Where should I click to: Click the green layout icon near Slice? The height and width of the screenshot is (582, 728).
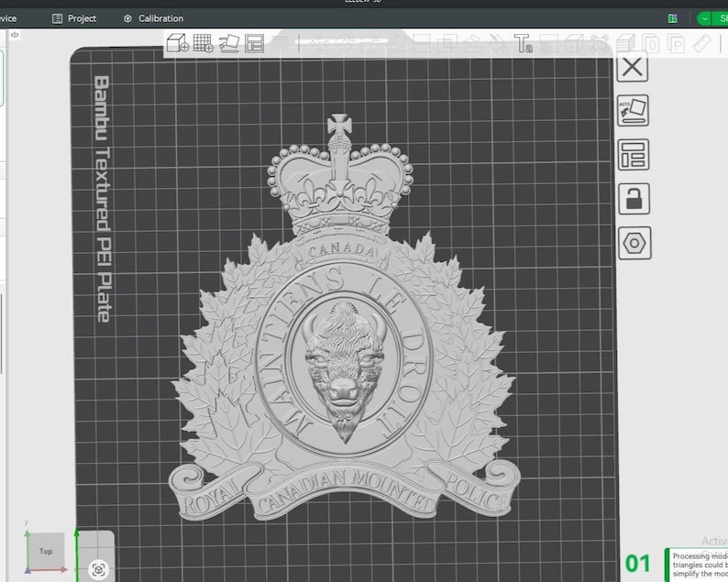[x=673, y=18]
